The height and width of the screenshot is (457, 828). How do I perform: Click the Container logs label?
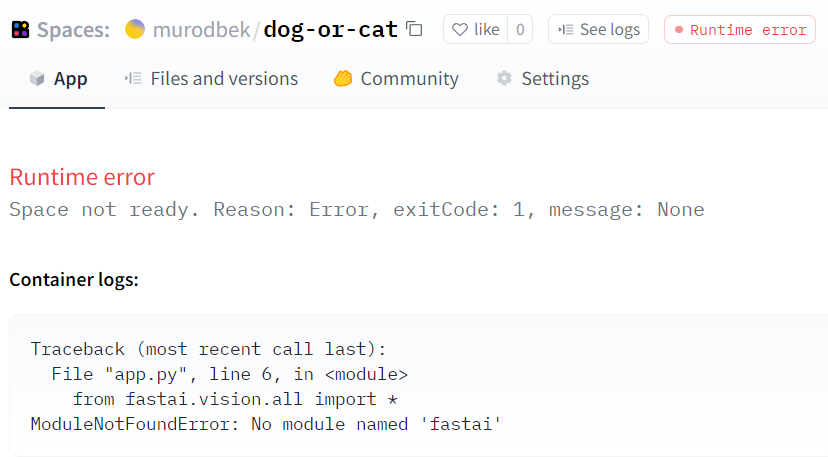pyautogui.click(x=74, y=280)
